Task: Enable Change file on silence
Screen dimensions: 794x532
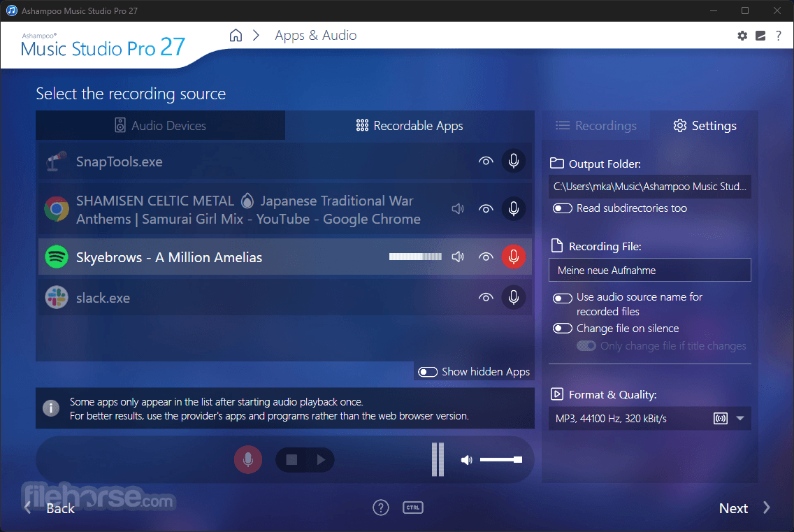Action: pos(563,329)
